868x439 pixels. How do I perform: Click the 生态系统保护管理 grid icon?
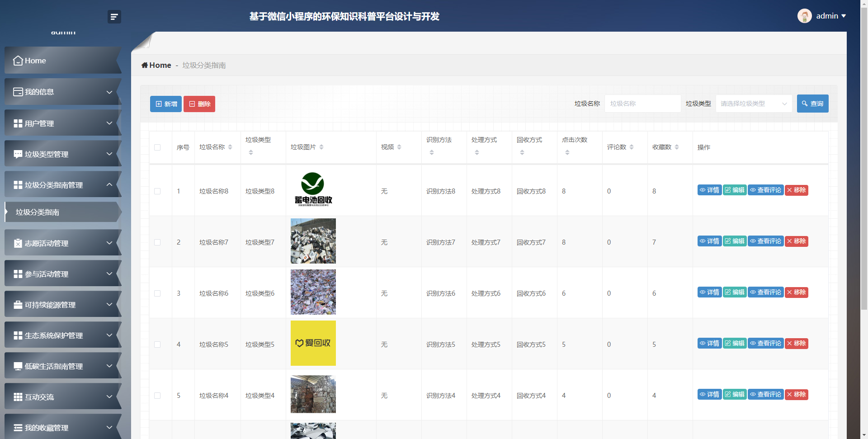tap(18, 335)
